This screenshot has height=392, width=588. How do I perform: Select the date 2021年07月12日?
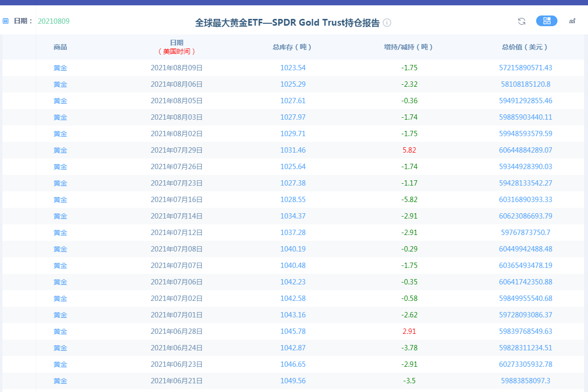pyautogui.click(x=177, y=233)
